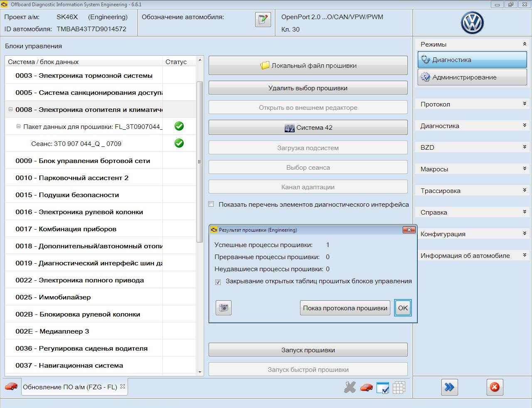This screenshot has height=408, width=532.
Task: Expand the Справка panel
Action: (525, 212)
